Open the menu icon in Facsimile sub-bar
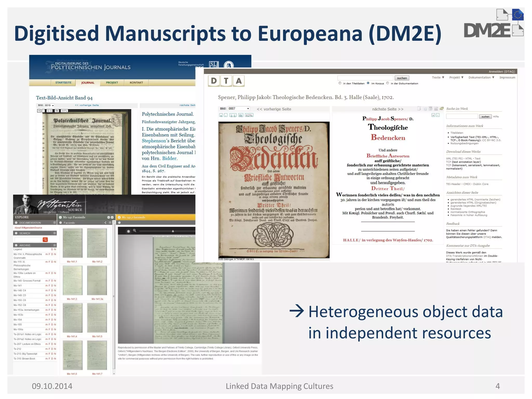The width and height of the screenshot is (532, 399). pos(110,223)
